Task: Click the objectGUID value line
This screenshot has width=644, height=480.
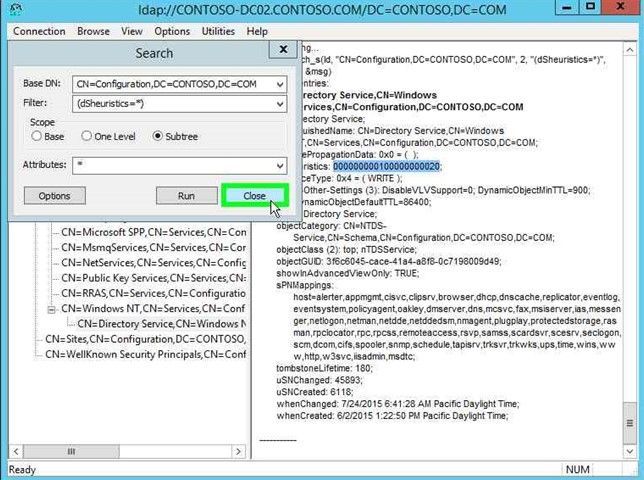Action: click(389, 262)
